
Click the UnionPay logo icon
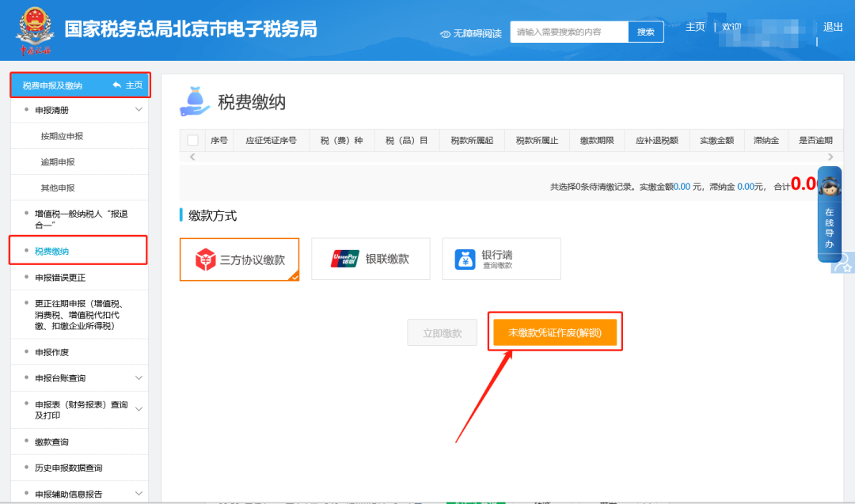click(x=344, y=259)
